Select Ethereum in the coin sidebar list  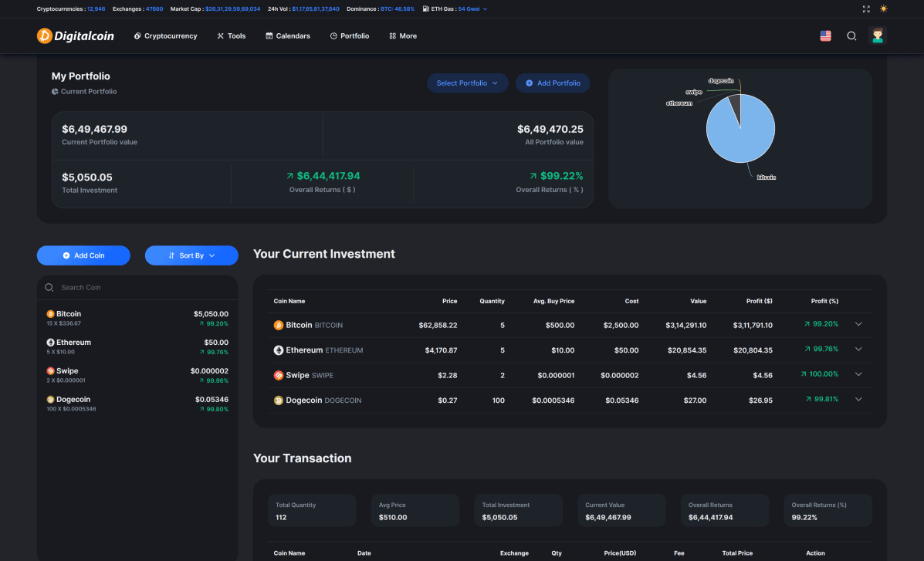[137, 346]
